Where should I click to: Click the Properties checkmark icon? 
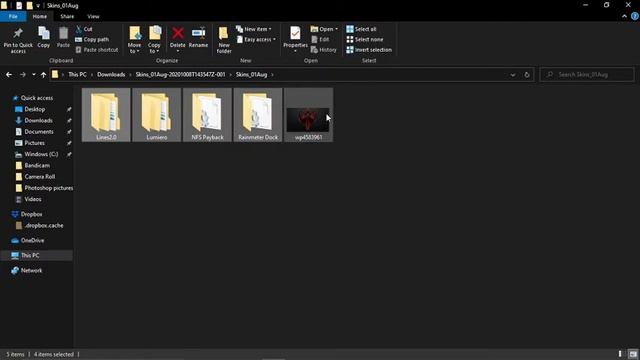295,33
